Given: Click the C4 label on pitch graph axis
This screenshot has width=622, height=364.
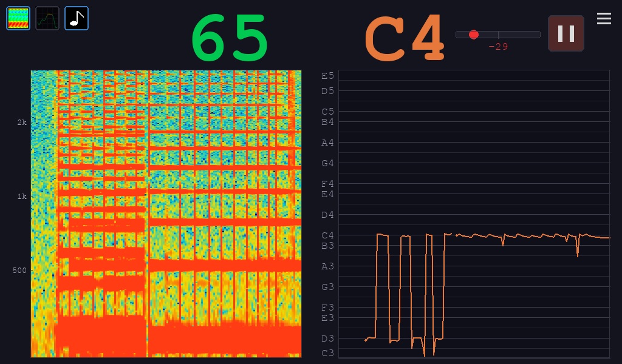Looking at the screenshot, I should [x=327, y=235].
